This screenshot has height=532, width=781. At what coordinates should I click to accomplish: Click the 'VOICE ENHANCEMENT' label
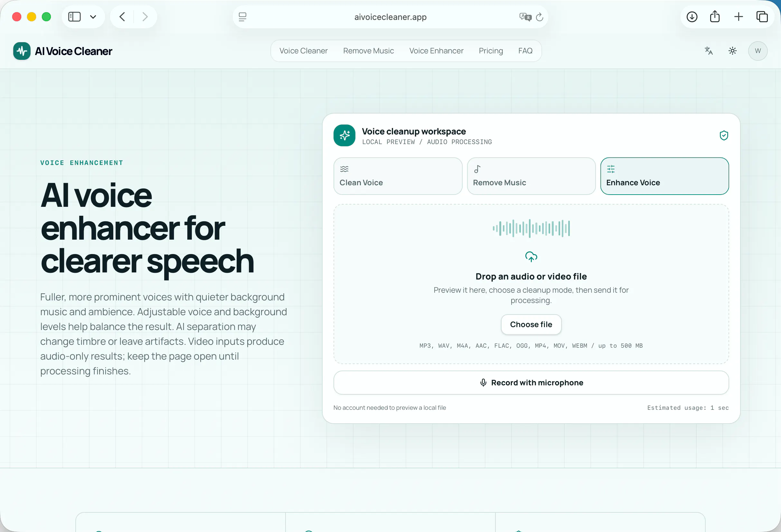tap(82, 163)
